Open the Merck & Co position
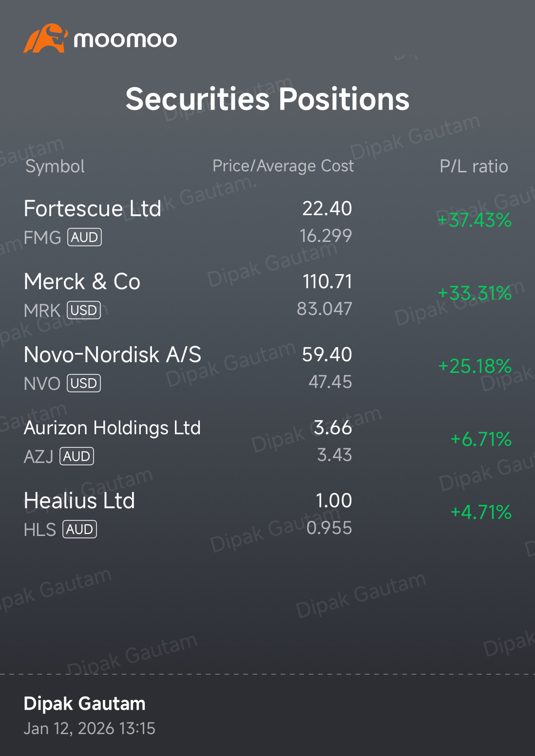The image size is (535, 756). [267, 295]
